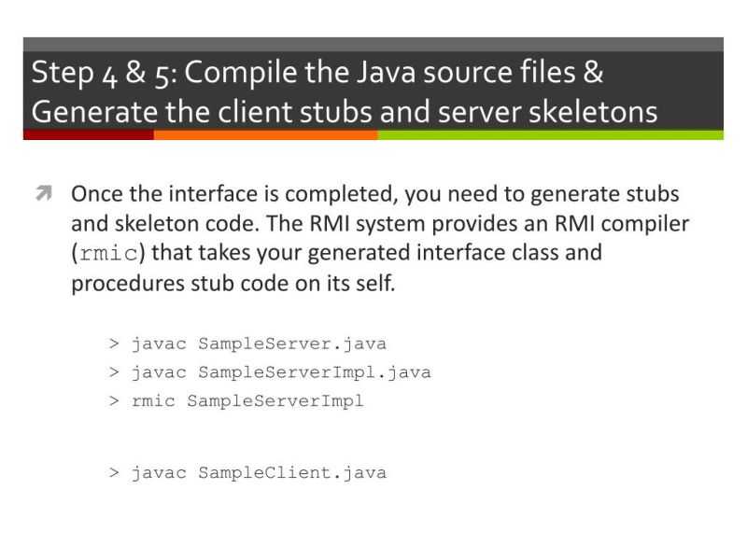Screen dimensions: 747x560
Task: Expand the body paragraph text block
Action: [373, 238]
